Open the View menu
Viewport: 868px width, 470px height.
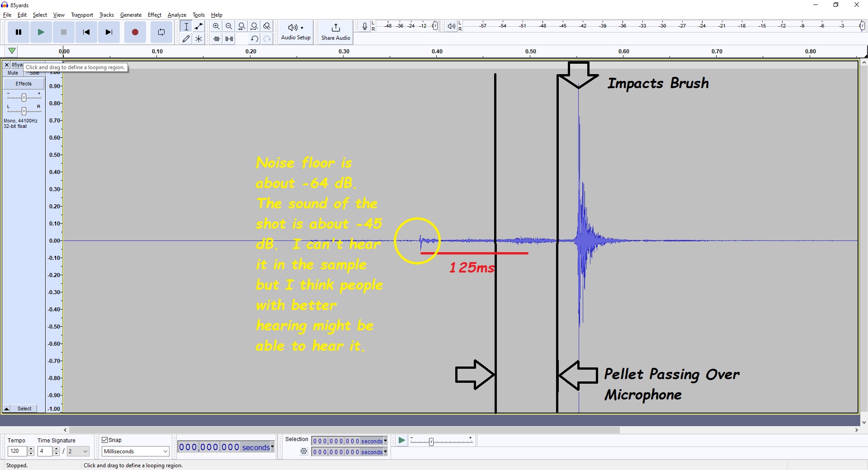pyautogui.click(x=59, y=15)
